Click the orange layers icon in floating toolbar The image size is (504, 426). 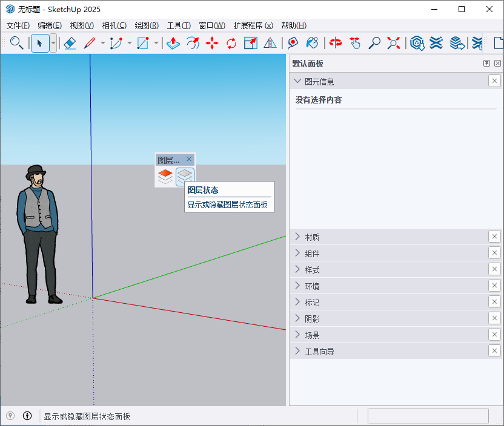[x=165, y=176]
